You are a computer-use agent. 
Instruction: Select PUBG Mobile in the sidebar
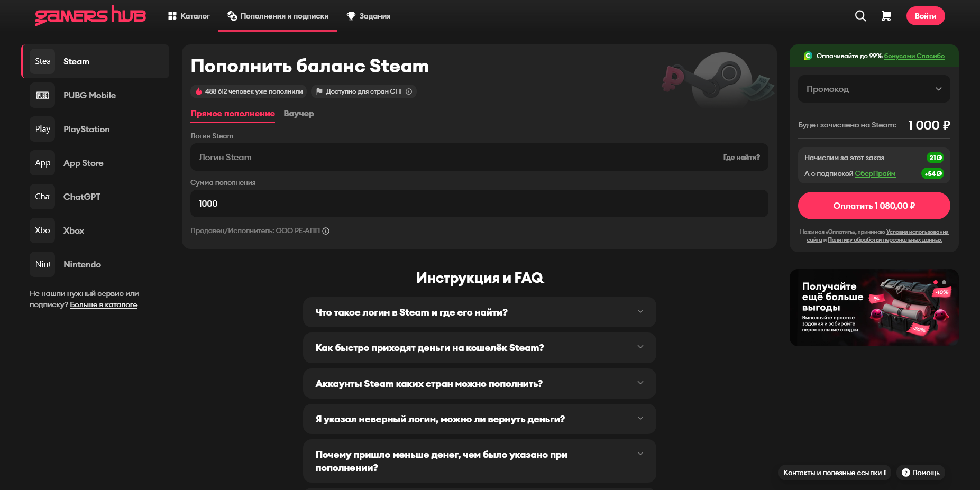[x=95, y=95]
